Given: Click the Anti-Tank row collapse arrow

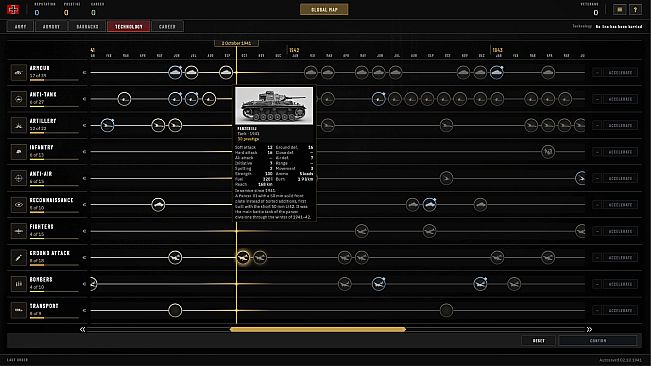Looking at the screenshot, I should (x=84, y=99).
